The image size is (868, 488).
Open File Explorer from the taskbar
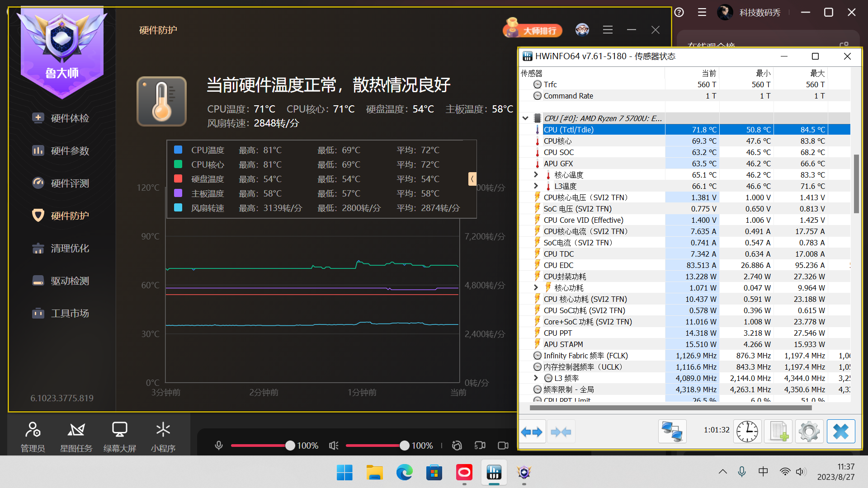click(374, 473)
